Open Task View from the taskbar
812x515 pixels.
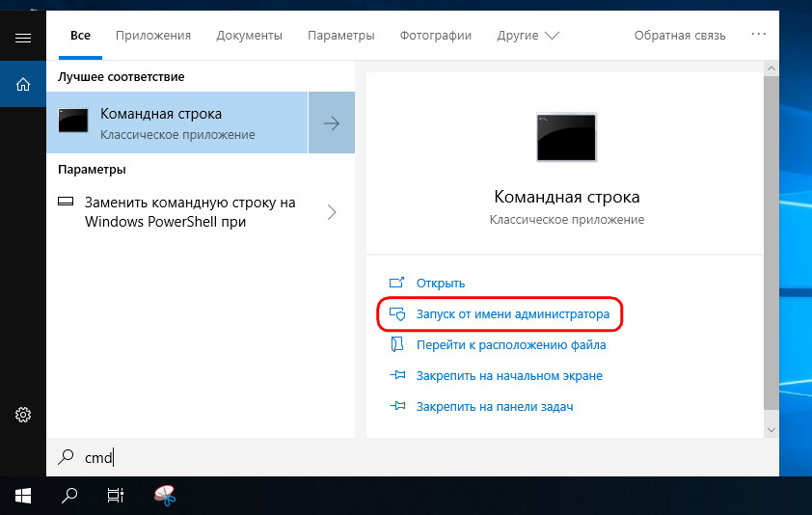coord(115,496)
